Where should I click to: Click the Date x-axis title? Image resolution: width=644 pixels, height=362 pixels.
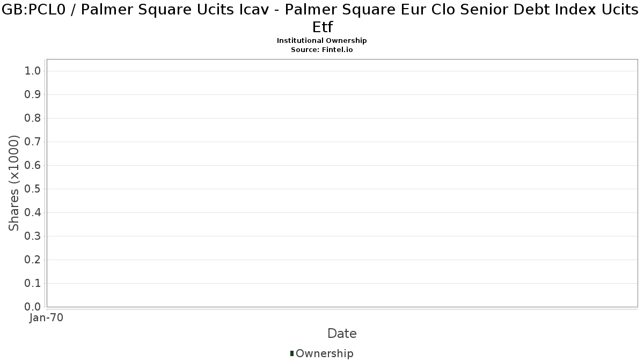coord(342,334)
